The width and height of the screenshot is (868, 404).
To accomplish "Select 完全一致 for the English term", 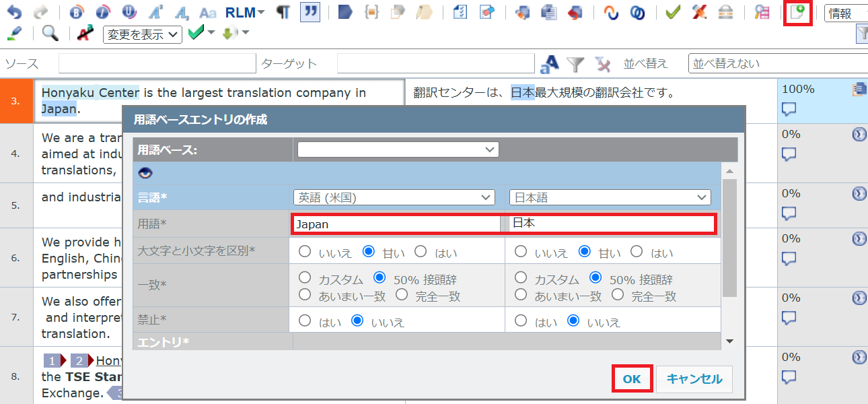I will (x=402, y=295).
